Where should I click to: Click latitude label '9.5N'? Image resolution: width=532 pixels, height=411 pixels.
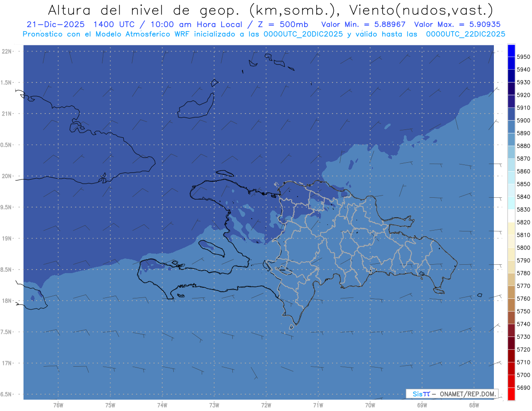click(x=6, y=207)
